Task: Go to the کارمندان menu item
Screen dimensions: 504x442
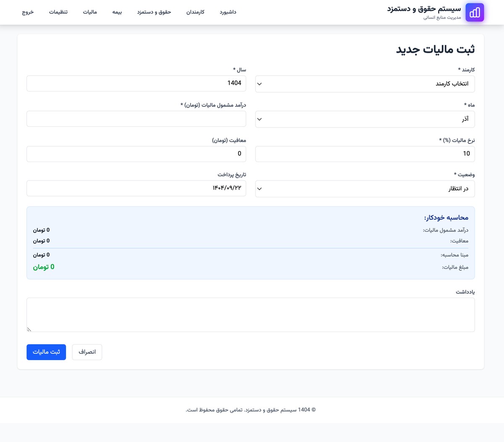Action: (x=195, y=12)
